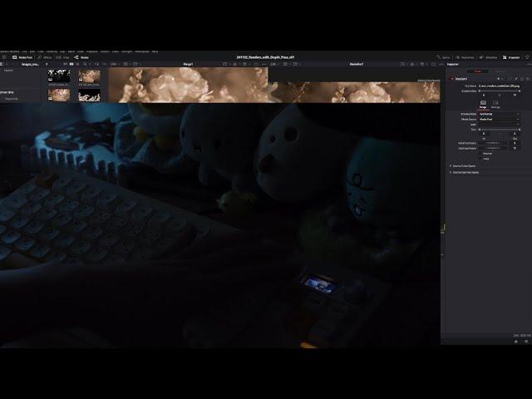Click the lock icon in the MediaIn1 header
Screen dimensions: 532x399
[x=522, y=79]
